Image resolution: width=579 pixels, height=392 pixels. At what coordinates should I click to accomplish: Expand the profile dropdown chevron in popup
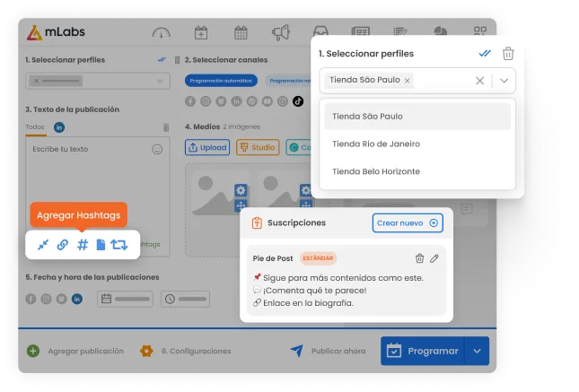504,81
